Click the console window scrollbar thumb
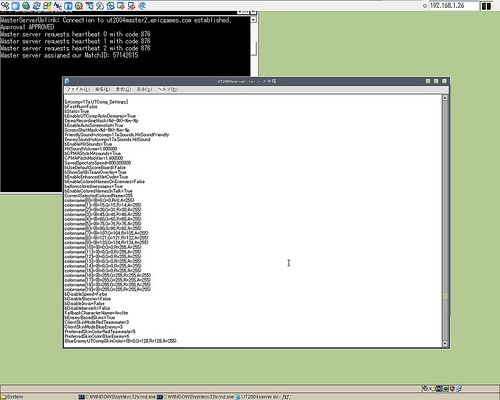Screen dimensions: 500x400 [x=253, y=49]
